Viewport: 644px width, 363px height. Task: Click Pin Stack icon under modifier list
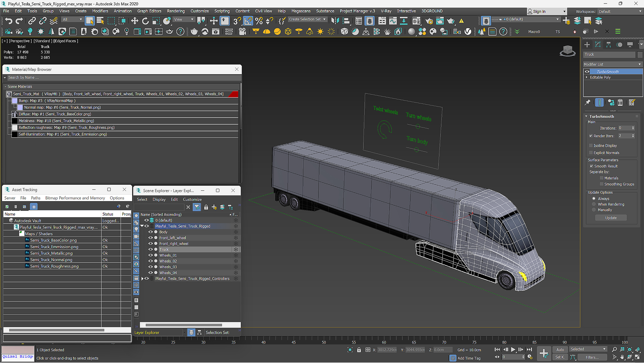click(x=588, y=102)
